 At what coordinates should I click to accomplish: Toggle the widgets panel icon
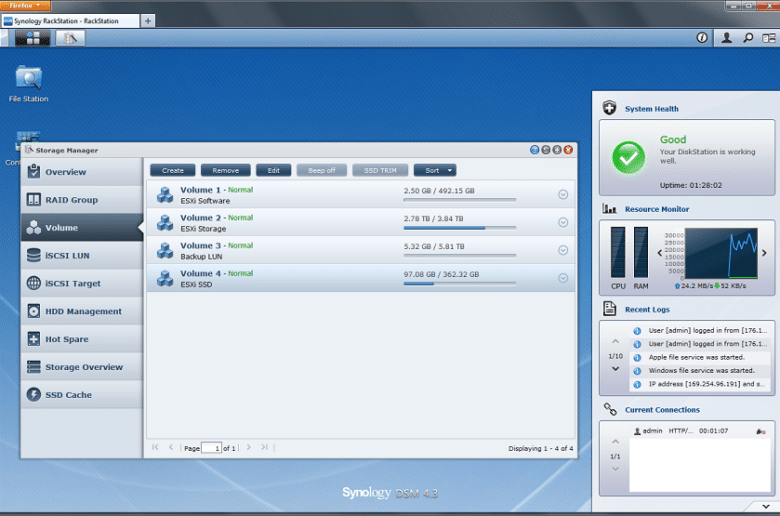point(769,38)
